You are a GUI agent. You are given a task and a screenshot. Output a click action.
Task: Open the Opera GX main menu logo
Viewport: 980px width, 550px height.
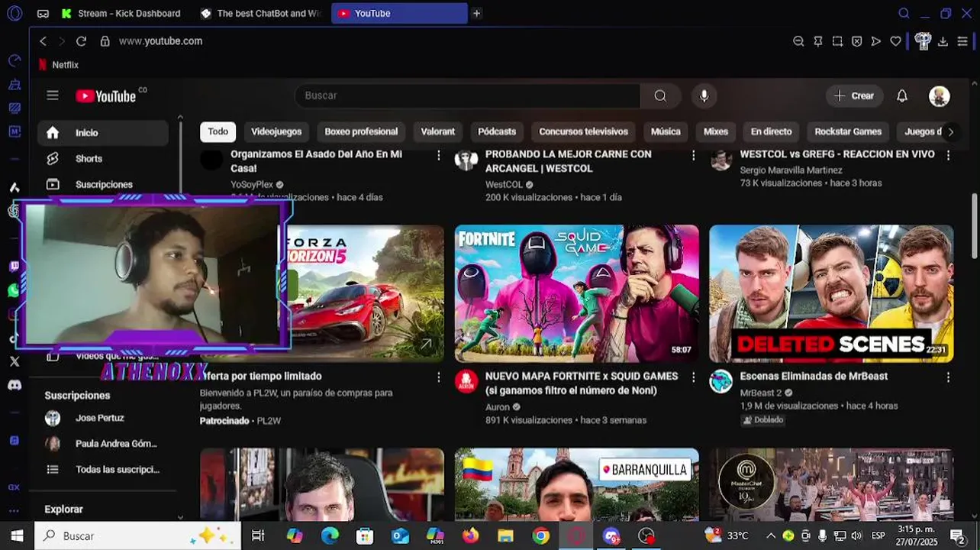click(15, 13)
